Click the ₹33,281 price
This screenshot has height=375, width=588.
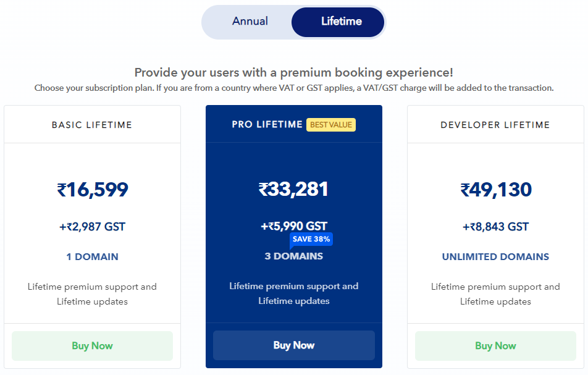pos(294,189)
